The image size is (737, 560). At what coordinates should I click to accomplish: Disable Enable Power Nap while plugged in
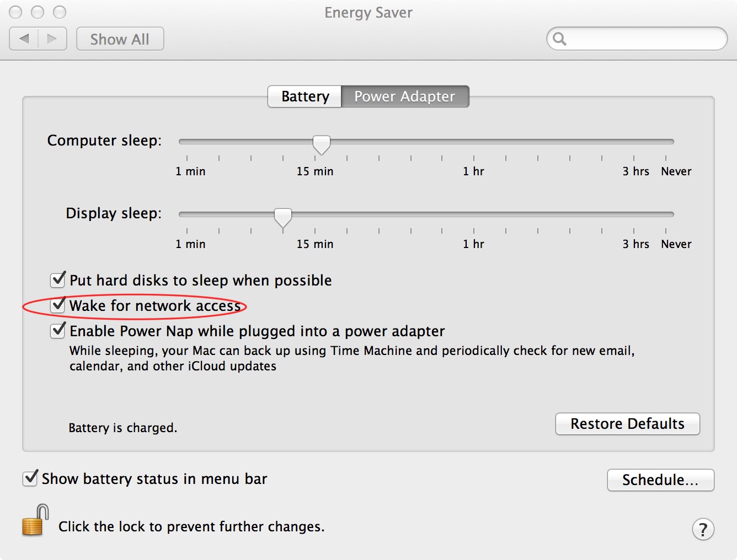coord(57,331)
